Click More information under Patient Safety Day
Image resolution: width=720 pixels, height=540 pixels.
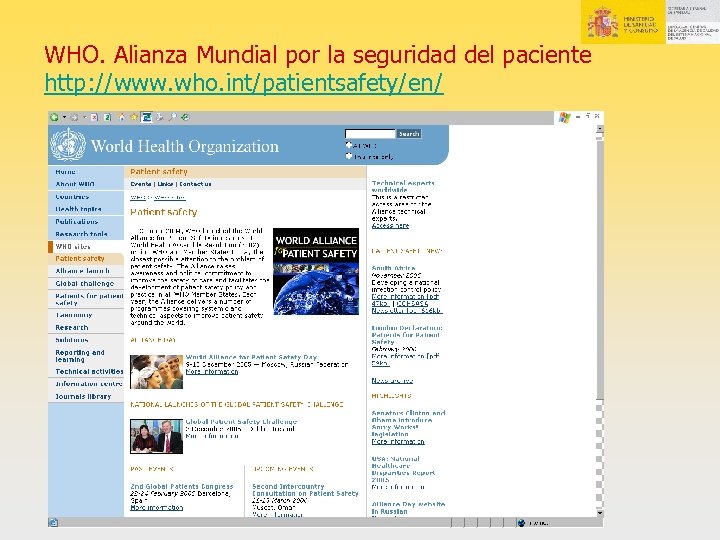pyautogui.click(x=212, y=371)
